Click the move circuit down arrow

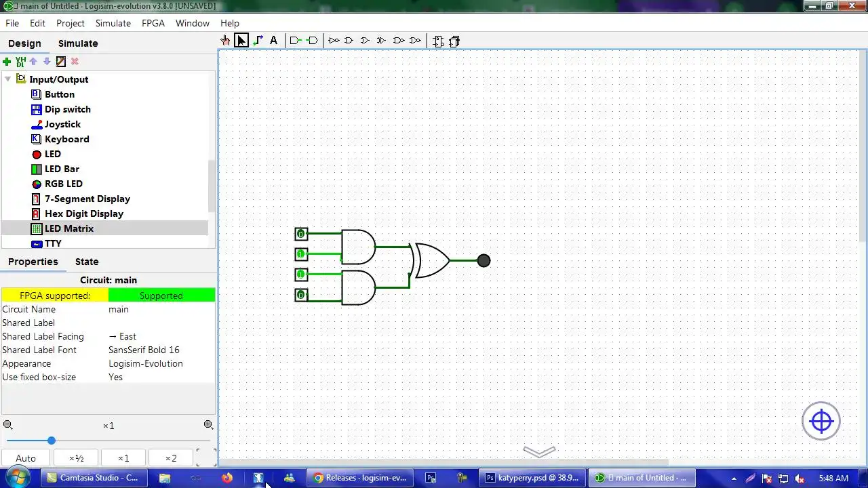pos(47,62)
